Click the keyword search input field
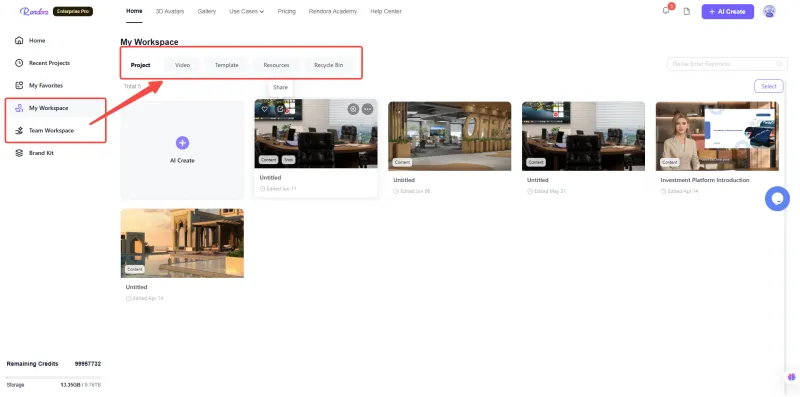The width and height of the screenshot is (800, 397). click(727, 64)
